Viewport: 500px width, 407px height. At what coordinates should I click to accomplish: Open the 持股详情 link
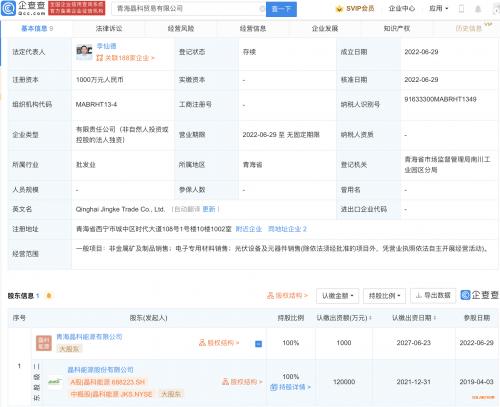(290, 387)
